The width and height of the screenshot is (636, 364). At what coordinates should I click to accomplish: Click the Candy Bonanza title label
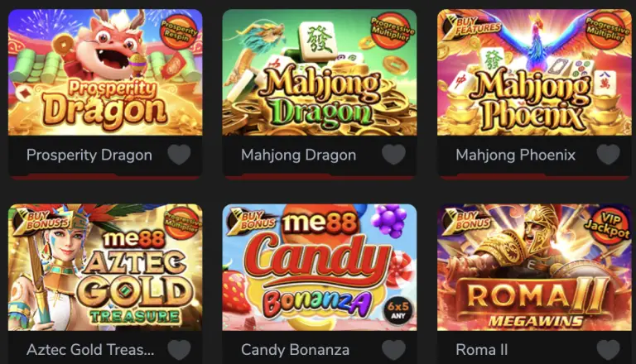coord(296,350)
